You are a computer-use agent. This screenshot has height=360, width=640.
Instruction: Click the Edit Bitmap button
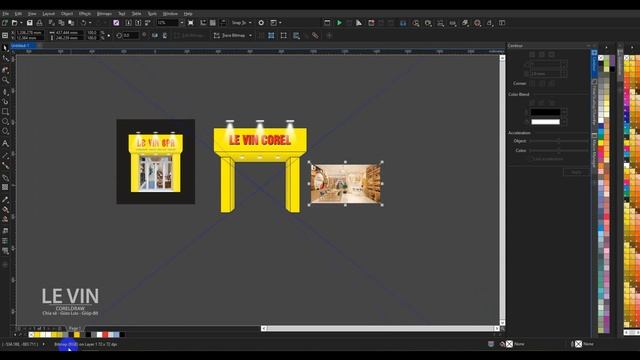coord(189,36)
